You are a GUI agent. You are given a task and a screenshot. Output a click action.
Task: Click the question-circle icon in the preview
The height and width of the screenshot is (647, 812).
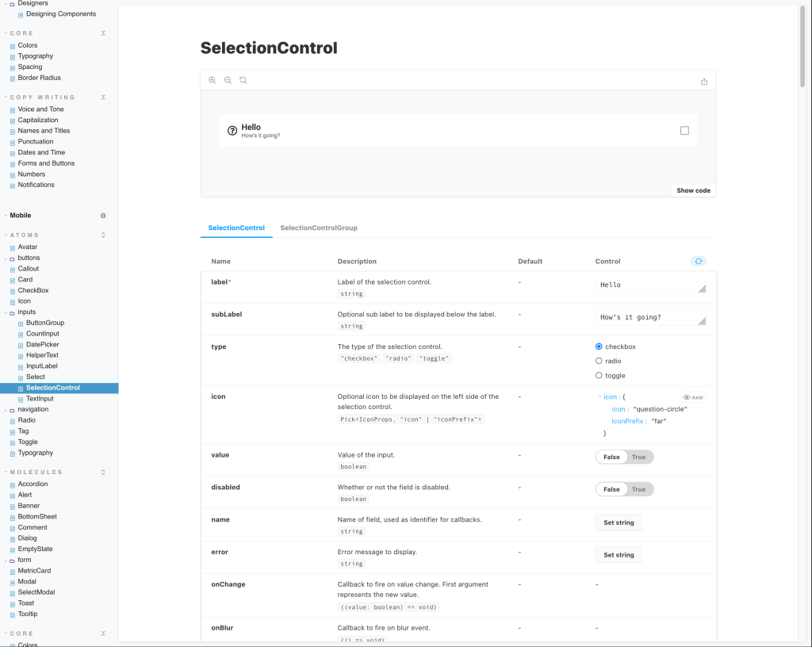[232, 131]
